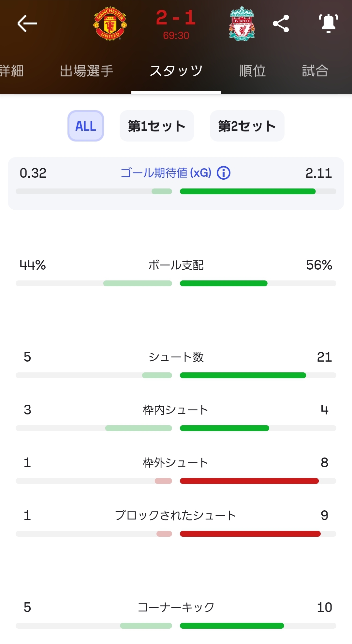Tap the ゴール期待値 (xG) label

click(x=166, y=173)
